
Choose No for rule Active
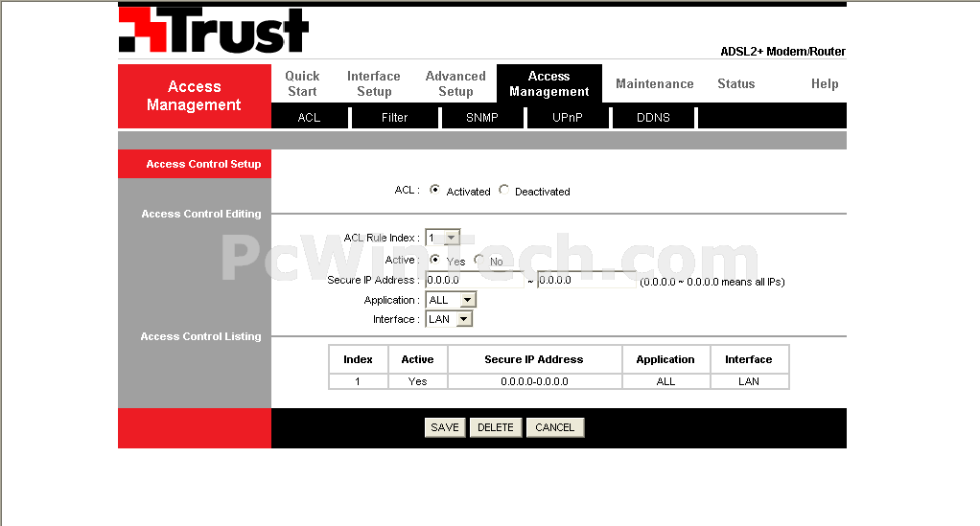478,260
